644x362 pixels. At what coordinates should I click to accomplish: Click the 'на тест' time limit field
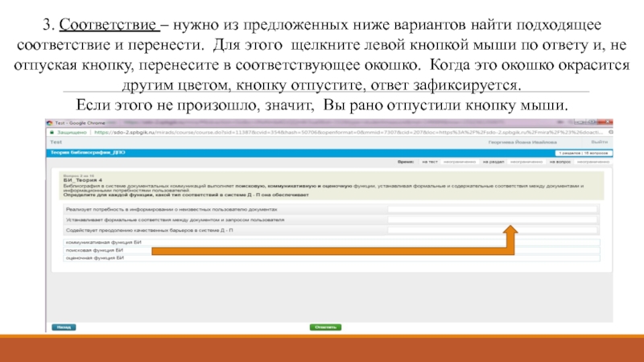tap(458, 162)
